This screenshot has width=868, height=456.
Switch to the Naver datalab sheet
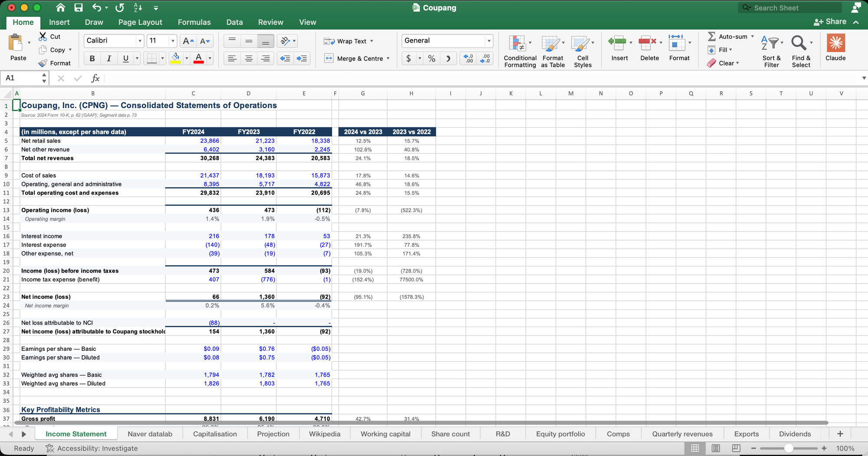click(x=150, y=434)
